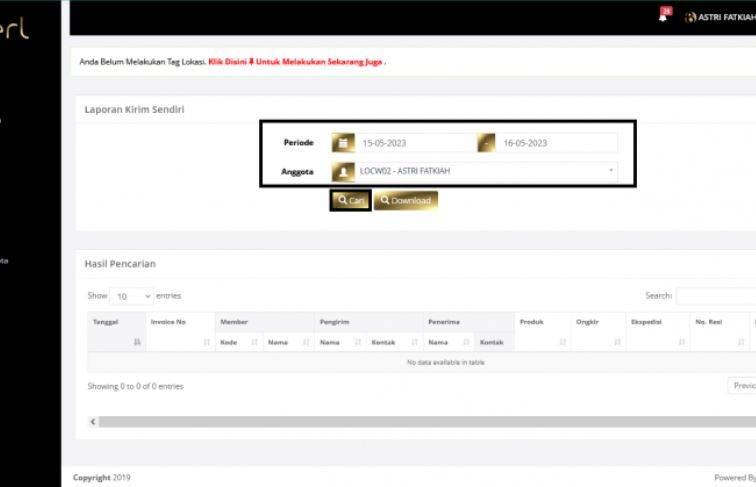This screenshot has width=756, height=487.
Task: Click the calendar icon beside the start date
Action: click(x=343, y=143)
